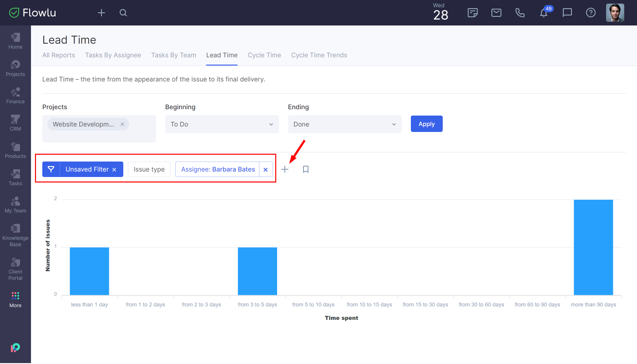Remove the Website Development project tag
Screen dimensions: 637x364
click(122, 124)
